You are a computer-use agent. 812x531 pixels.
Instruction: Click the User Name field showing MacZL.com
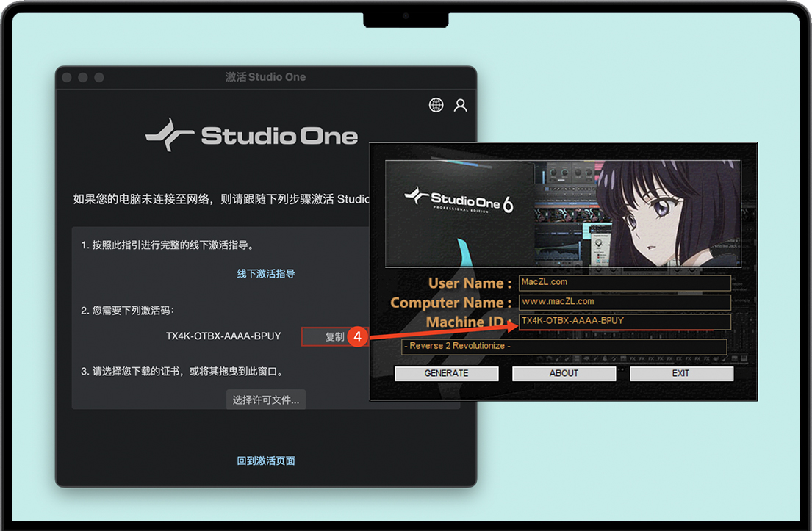click(x=624, y=283)
